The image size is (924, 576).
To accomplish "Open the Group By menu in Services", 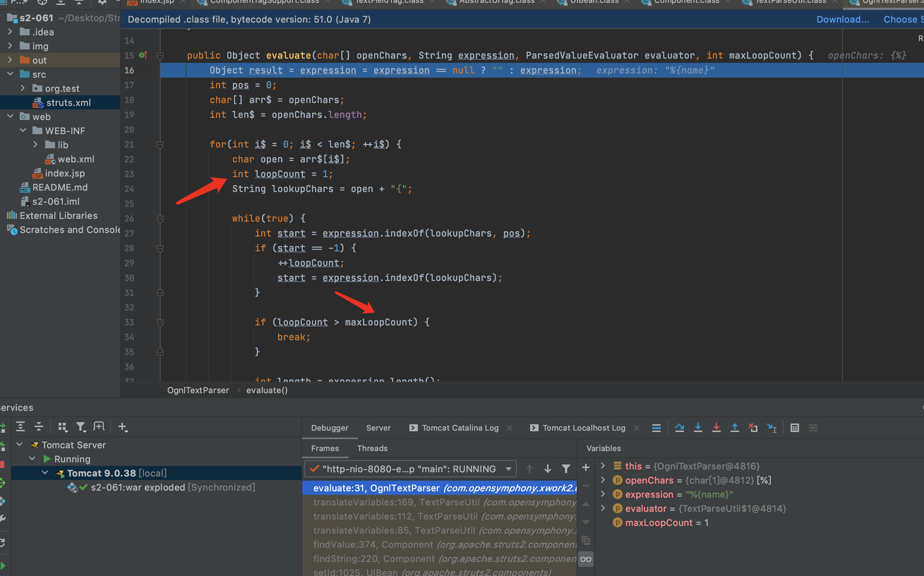I will coord(63,427).
